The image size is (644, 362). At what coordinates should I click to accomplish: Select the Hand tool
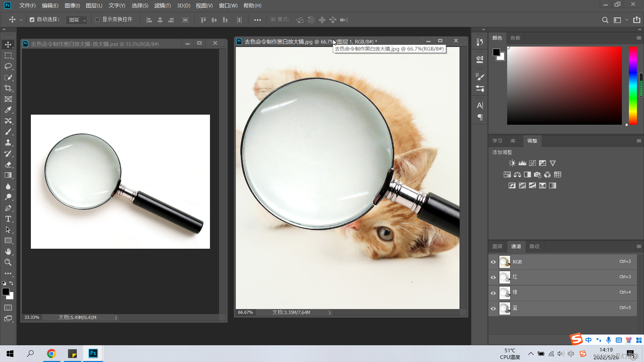pyautogui.click(x=8, y=251)
